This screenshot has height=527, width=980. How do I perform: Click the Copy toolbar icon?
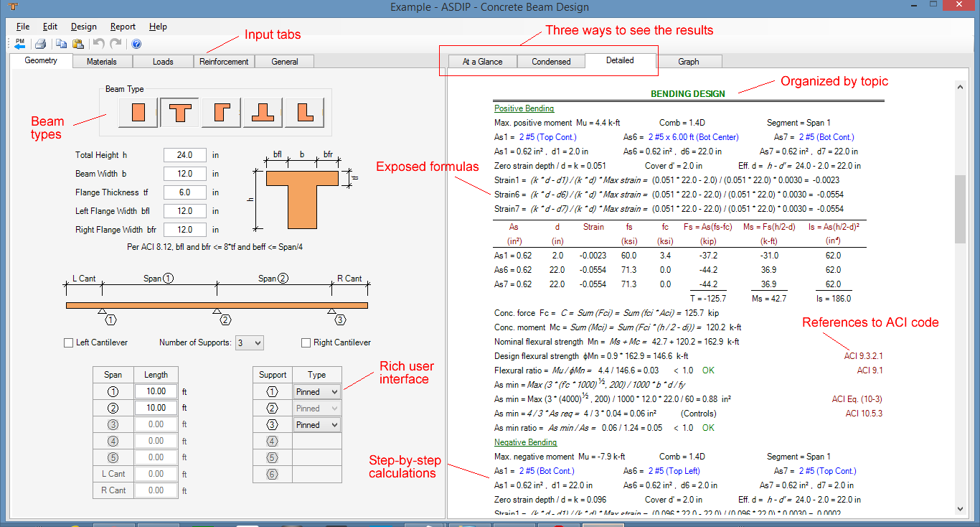(x=62, y=44)
